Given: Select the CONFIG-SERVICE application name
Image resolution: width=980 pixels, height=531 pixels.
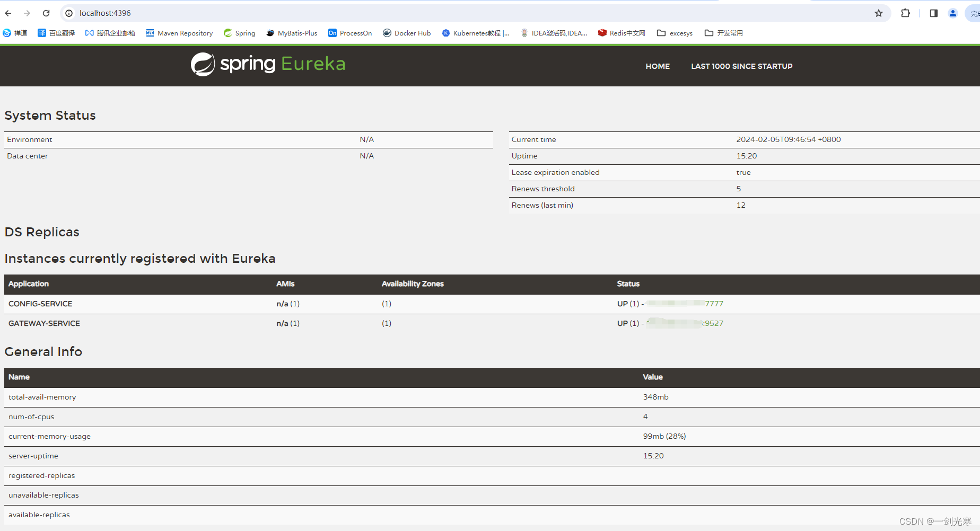Looking at the screenshot, I should 40,304.
